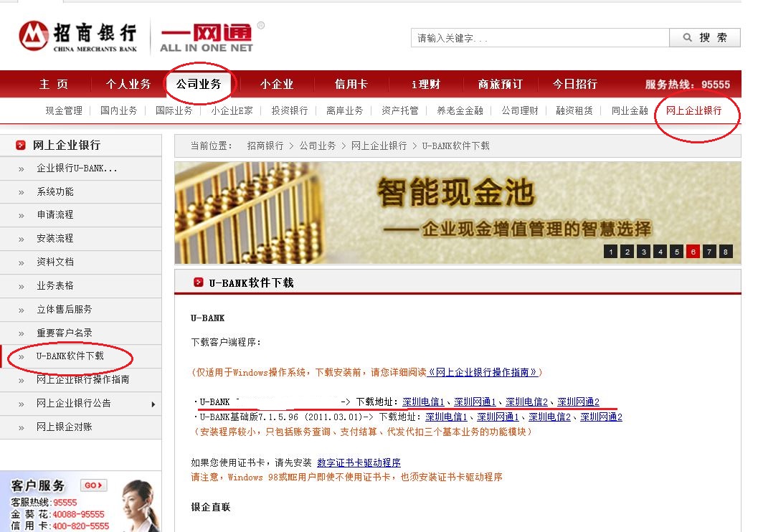
Task: Click the 客户服务 GO button
Action: coord(93,485)
